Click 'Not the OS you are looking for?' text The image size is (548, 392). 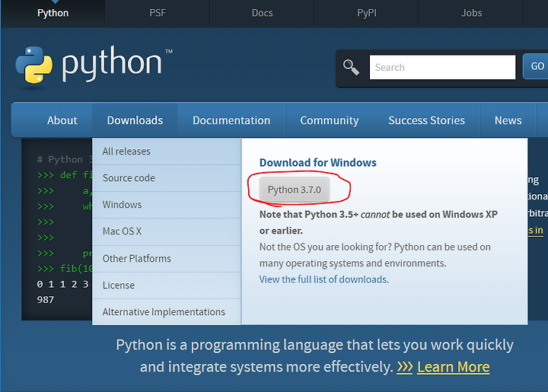(326, 247)
